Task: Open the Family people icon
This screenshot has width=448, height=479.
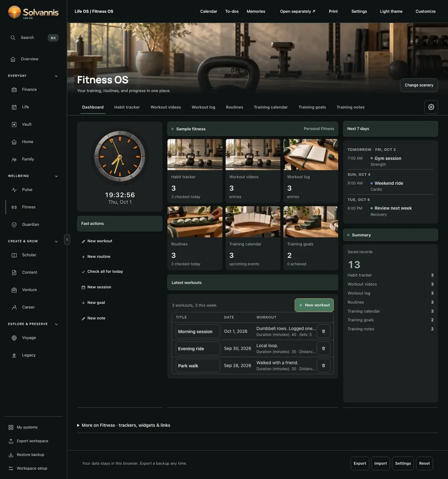Action: pyautogui.click(x=14, y=159)
